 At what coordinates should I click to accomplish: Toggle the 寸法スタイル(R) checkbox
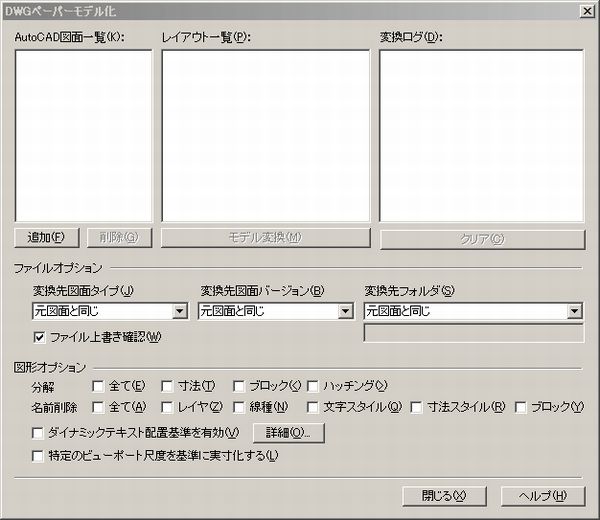point(418,407)
